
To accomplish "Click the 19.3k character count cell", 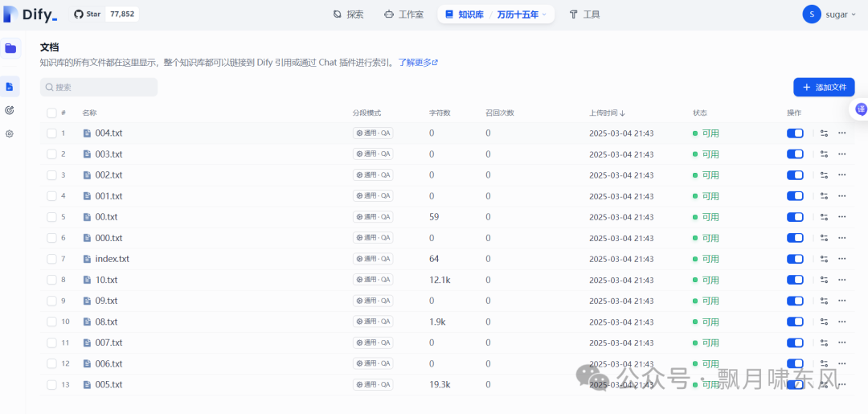I will click(440, 385).
